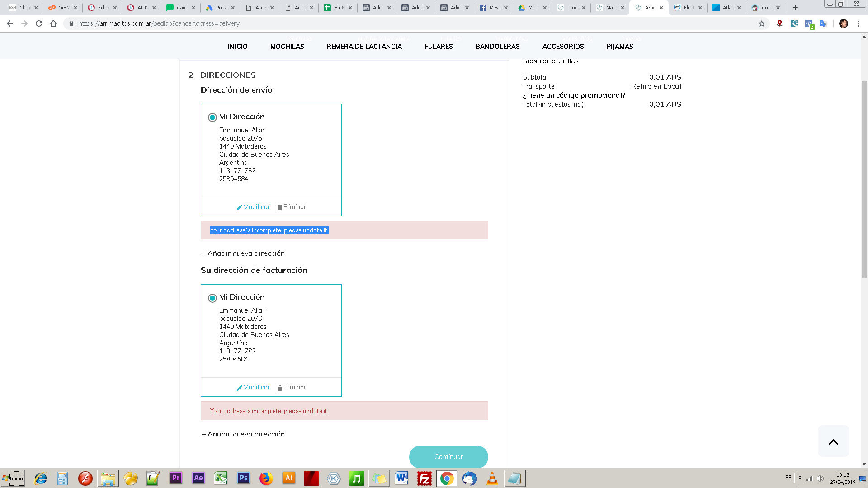This screenshot has height=488, width=868.
Task: Select Mi Dirección billing address radio
Action: point(212,298)
